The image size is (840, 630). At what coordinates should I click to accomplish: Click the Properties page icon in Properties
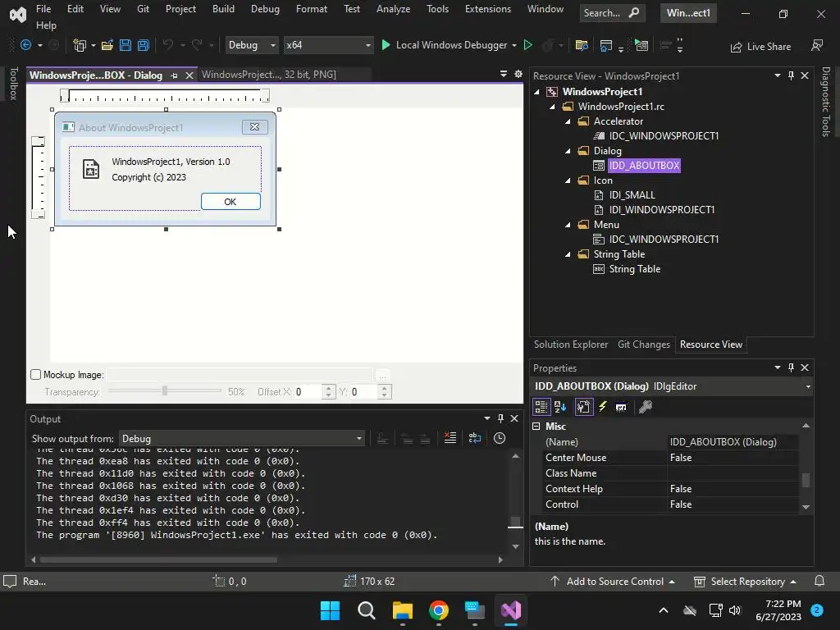coord(584,407)
